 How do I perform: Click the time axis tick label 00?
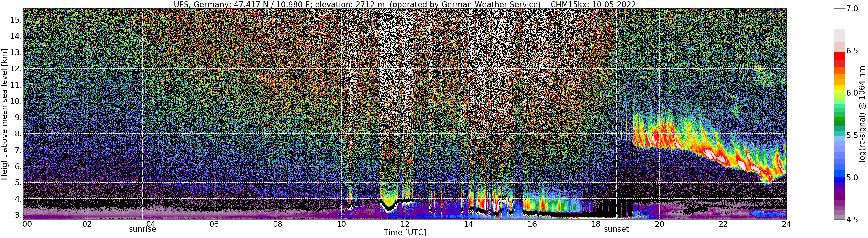(27, 224)
